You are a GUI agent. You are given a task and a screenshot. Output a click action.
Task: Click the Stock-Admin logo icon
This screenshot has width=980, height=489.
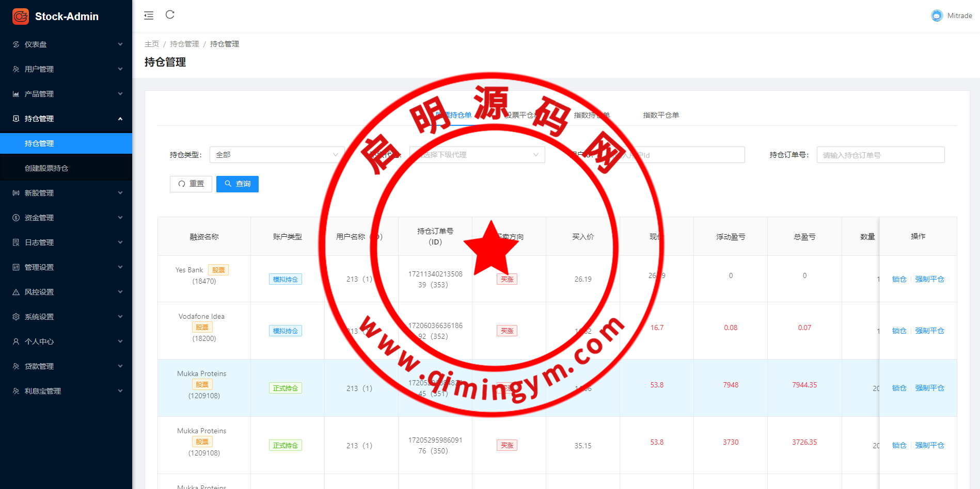21,17
